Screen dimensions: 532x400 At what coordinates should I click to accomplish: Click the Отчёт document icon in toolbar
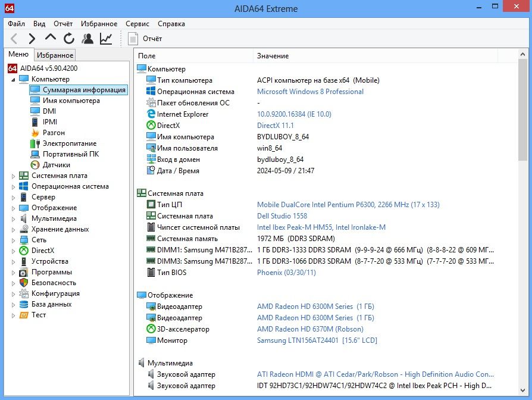[133, 39]
